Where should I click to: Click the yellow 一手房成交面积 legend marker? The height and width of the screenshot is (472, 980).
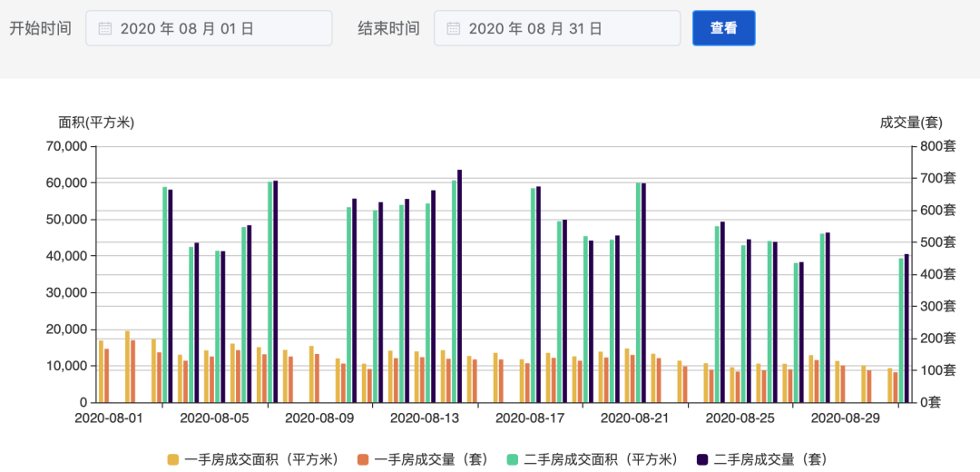[173, 459]
